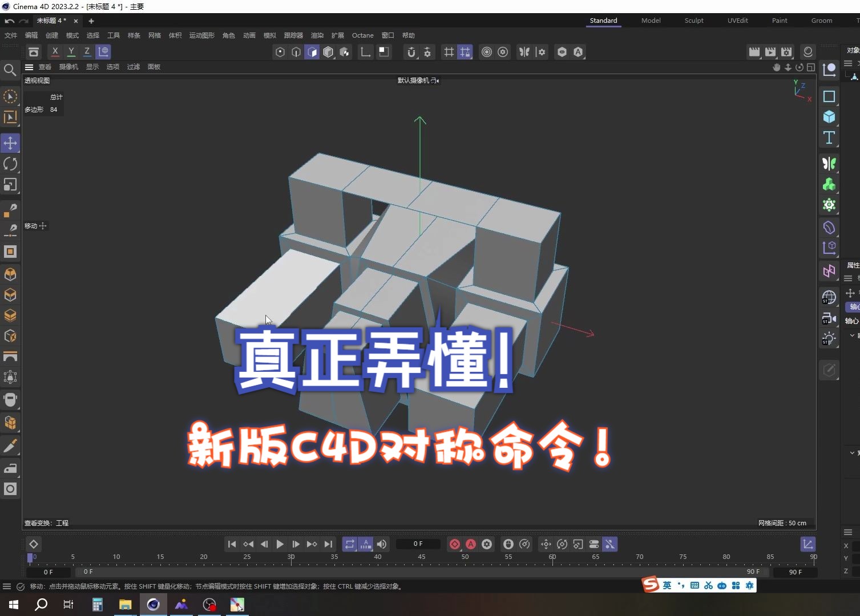The width and height of the screenshot is (860, 616).
Task: Open the 运动图形 menu
Action: tap(202, 35)
